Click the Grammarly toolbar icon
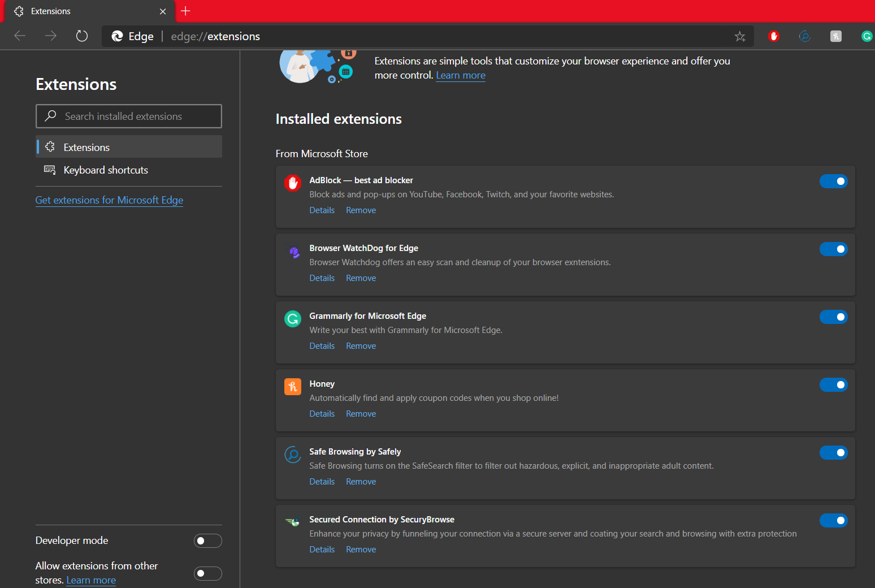 tap(867, 36)
